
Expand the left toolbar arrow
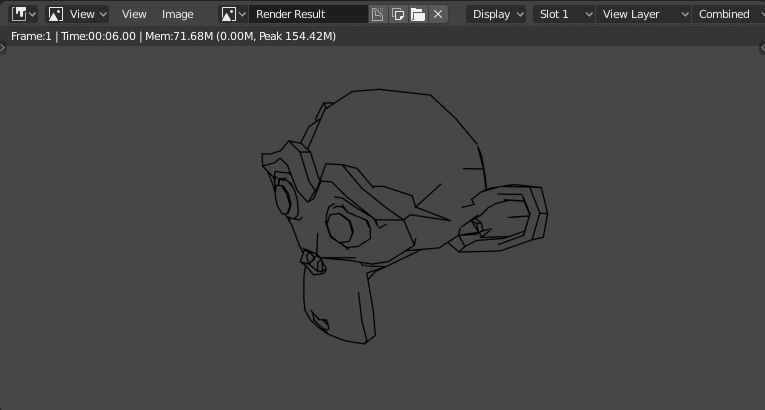(x=2, y=48)
